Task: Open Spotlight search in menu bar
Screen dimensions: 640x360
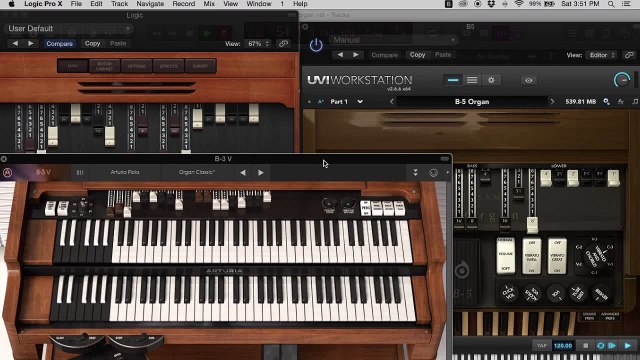Action: 611,4
